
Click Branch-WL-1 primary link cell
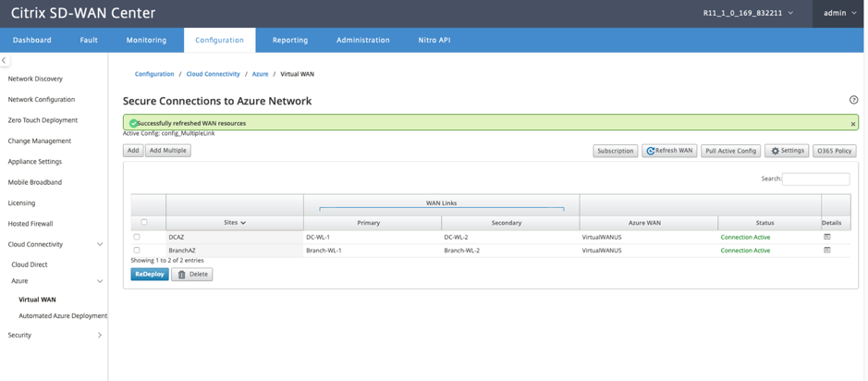coord(324,251)
